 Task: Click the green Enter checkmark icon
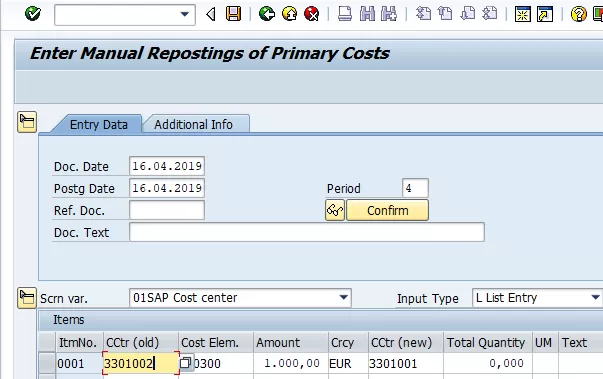[x=33, y=14]
